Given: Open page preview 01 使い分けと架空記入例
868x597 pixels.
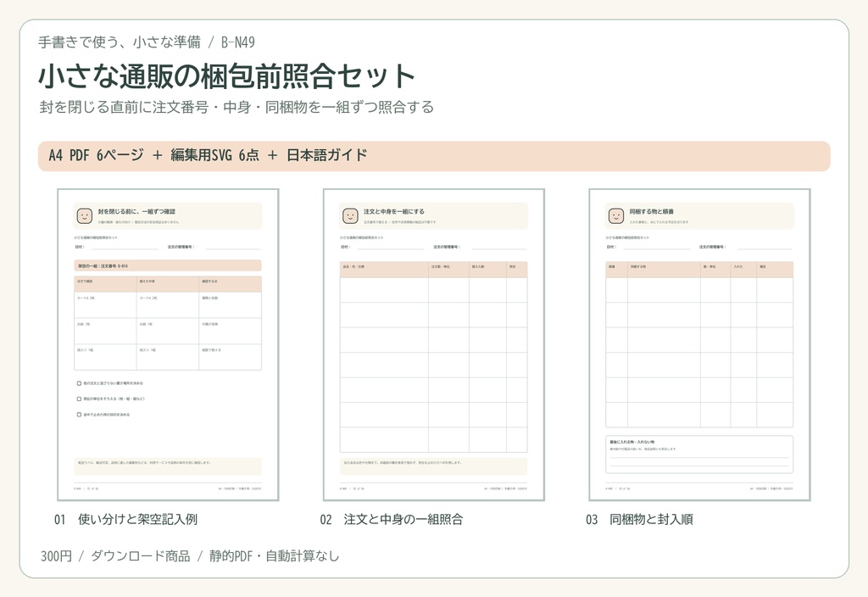Looking at the screenshot, I should tap(168, 344).
